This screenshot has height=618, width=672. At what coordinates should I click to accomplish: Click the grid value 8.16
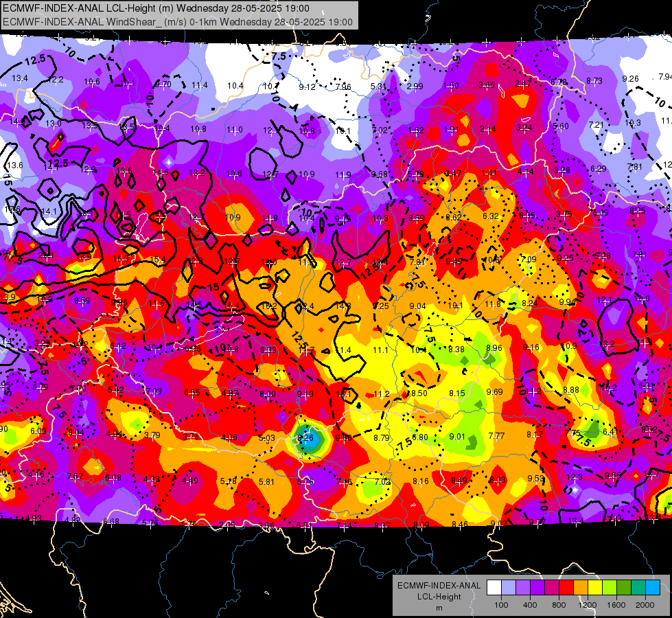pyautogui.click(x=420, y=481)
